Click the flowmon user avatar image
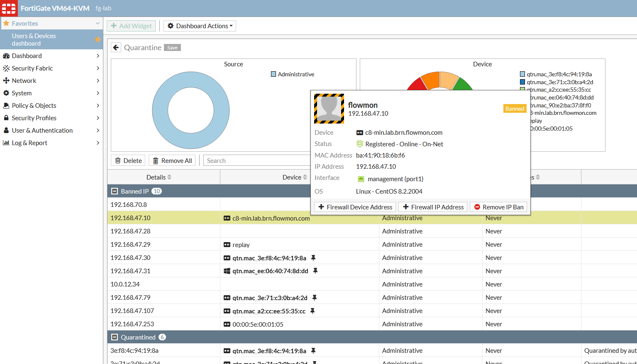637x364 pixels. coord(329,109)
